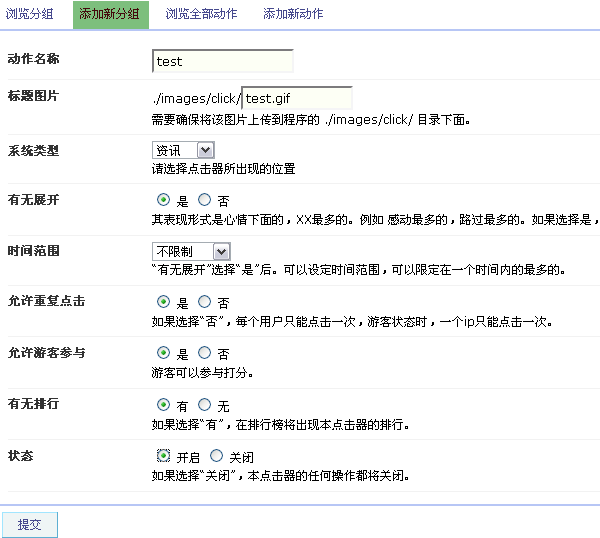Open the 添加新动作 tab
Image resolution: width=600 pixels, height=538 pixels.
[293, 15]
